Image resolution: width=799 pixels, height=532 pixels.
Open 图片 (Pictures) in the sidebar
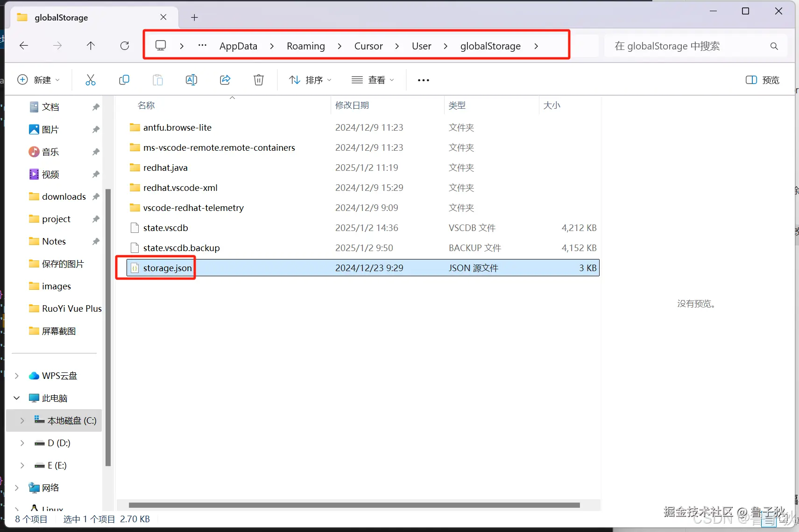(50, 129)
